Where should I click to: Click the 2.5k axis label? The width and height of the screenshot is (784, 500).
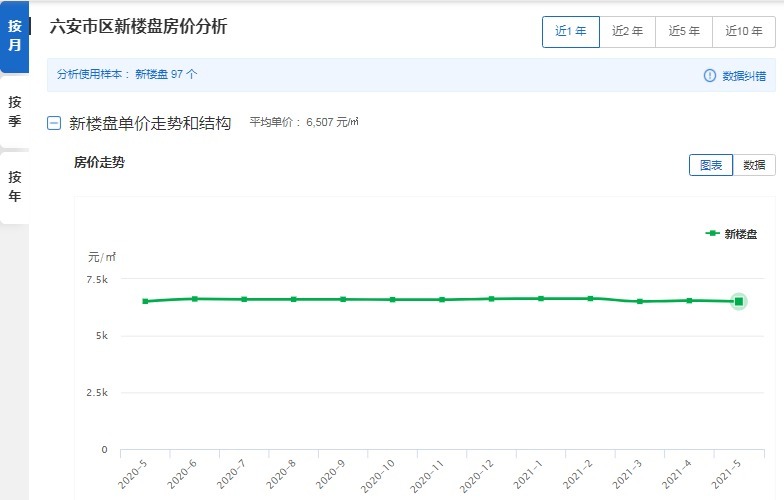(x=97, y=392)
